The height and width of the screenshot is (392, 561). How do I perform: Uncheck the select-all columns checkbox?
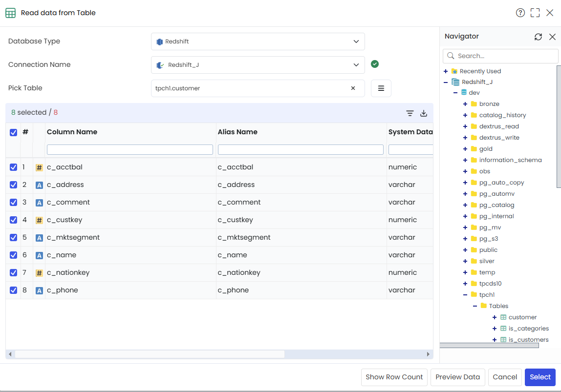point(13,133)
